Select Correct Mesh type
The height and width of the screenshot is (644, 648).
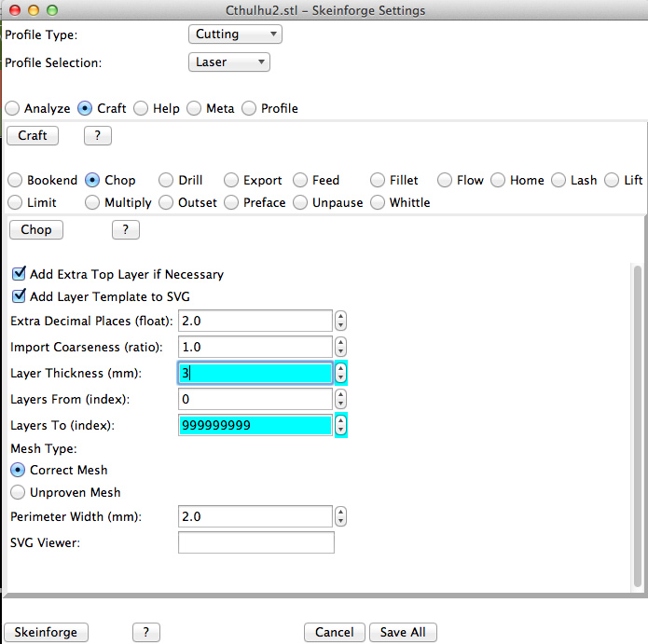click(x=18, y=470)
